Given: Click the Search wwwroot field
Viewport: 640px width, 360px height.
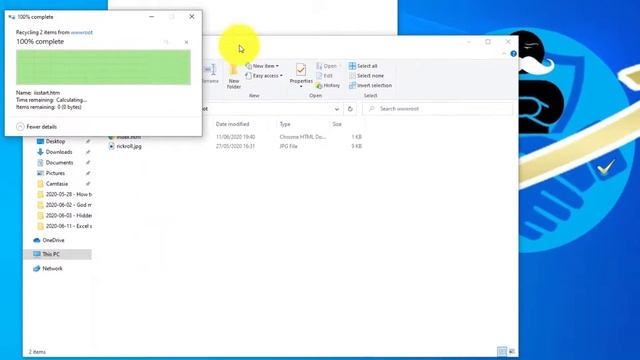Looking at the screenshot, I should (x=438, y=109).
